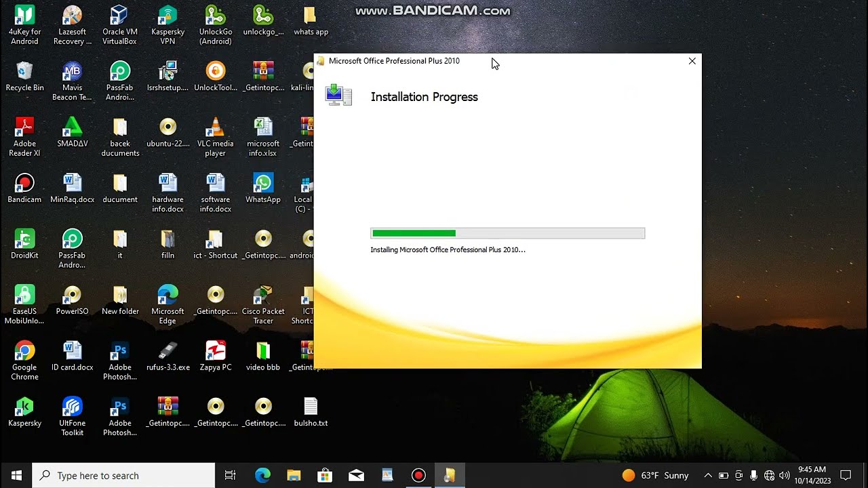Select the DroidKit desktop shortcut

(x=24, y=244)
